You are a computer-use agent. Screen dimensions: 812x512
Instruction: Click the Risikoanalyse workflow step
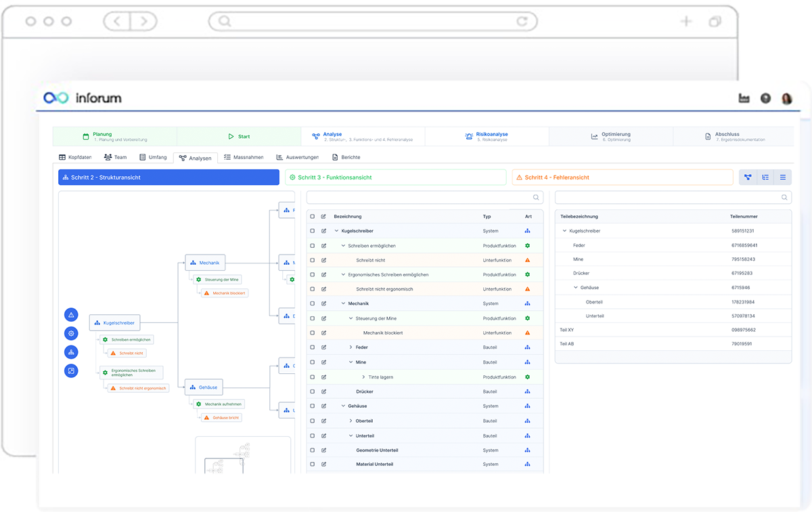[x=491, y=135]
